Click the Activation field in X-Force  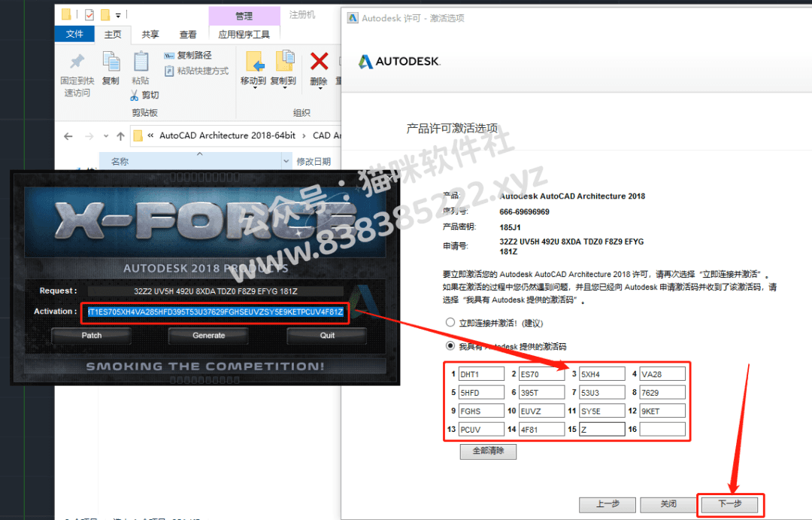tap(216, 312)
